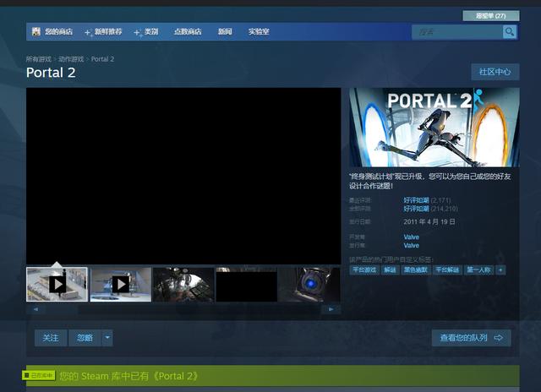Image resolution: width=541 pixels, height=392 pixels.
Task: Open 查看您的队列 queue button
Action: (x=471, y=338)
